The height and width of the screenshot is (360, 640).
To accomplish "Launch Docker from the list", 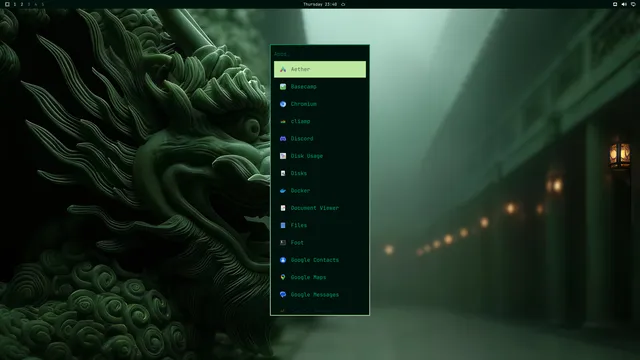I will [320, 191].
